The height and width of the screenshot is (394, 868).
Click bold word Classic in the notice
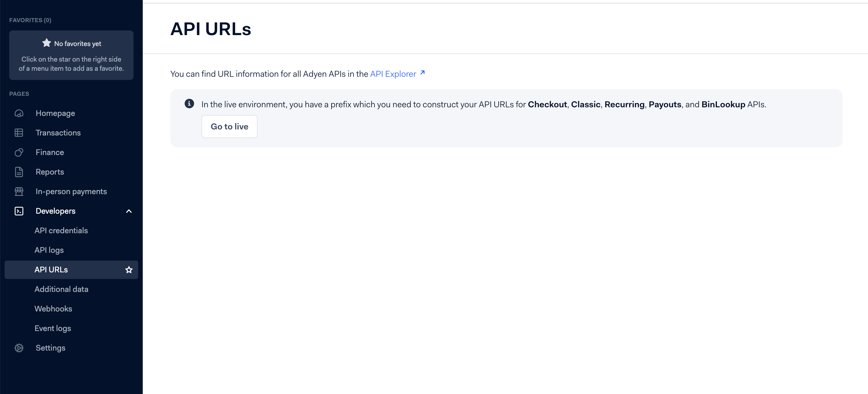click(x=586, y=104)
